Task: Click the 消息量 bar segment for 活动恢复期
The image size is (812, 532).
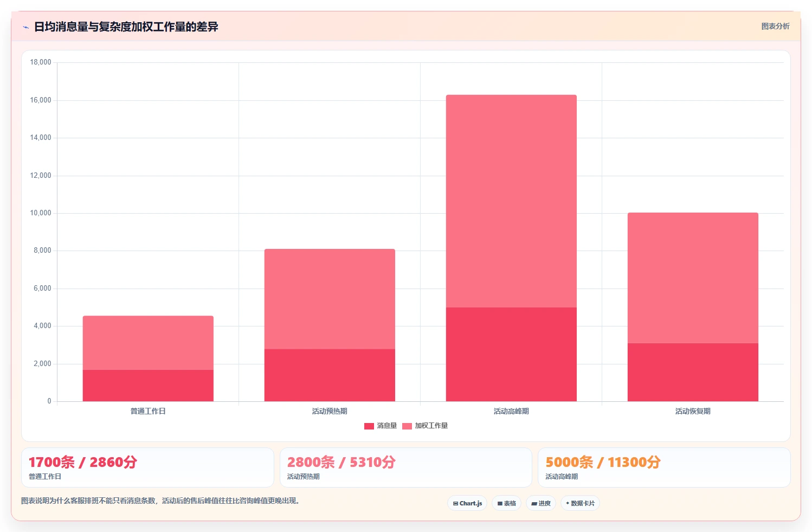Action: click(693, 372)
